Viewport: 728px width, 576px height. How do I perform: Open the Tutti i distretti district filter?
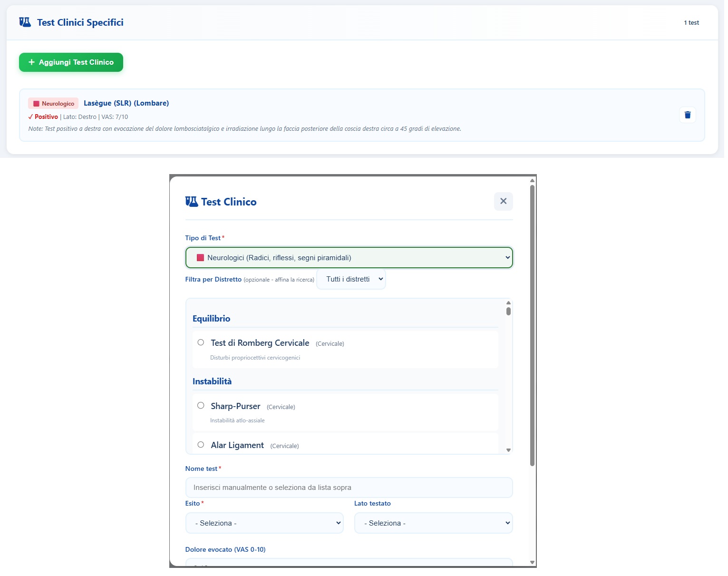point(351,279)
